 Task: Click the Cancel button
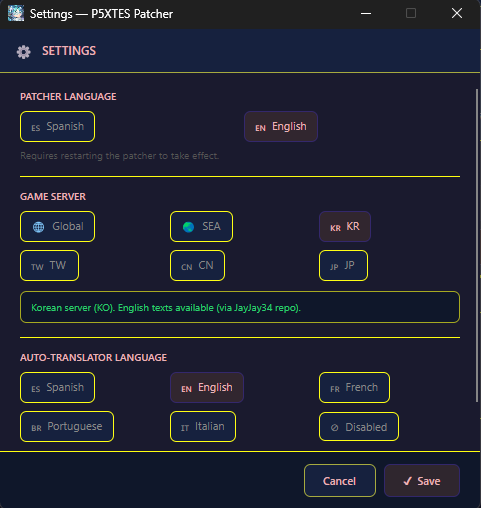coord(340,481)
